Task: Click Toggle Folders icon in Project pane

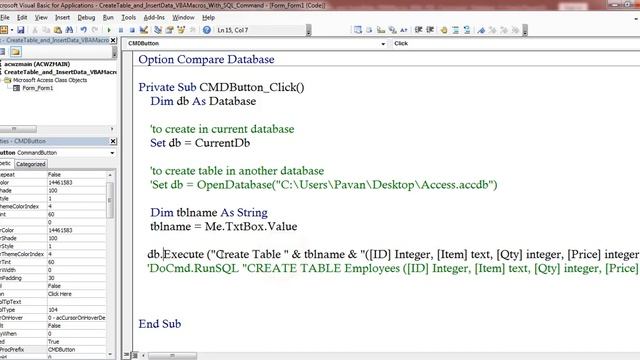Action: tap(16, 51)
